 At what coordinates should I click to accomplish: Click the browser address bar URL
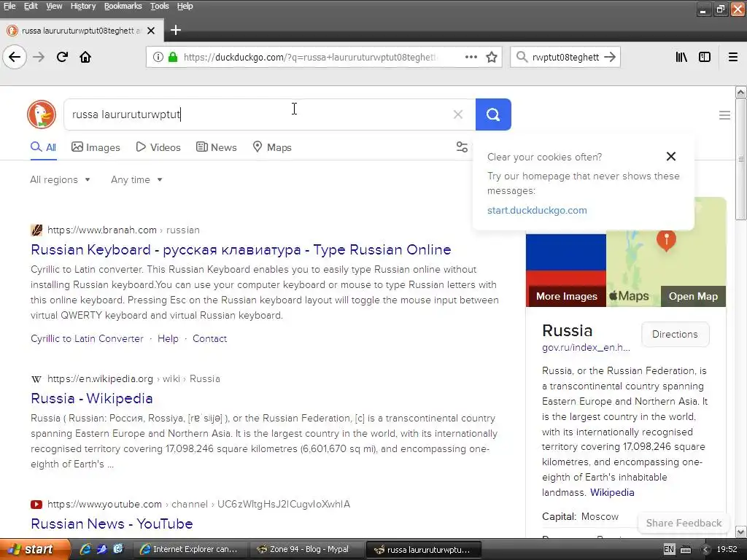click(309, 57)
